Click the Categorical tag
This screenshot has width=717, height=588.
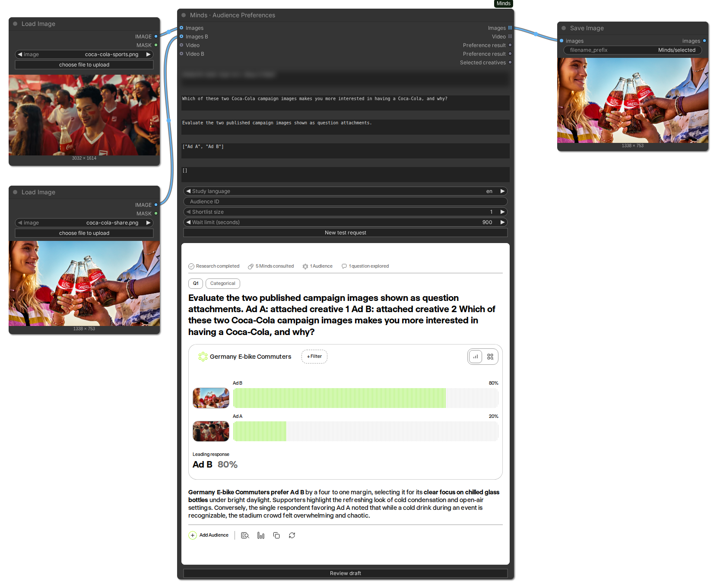click(223, 284)
